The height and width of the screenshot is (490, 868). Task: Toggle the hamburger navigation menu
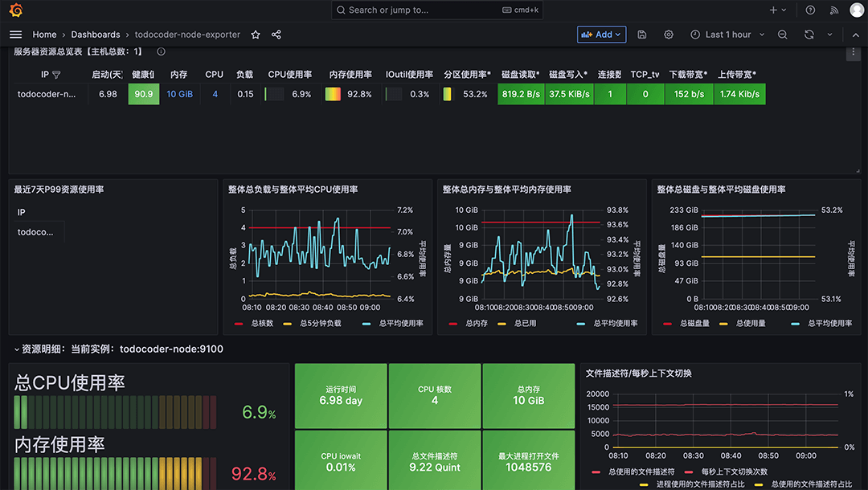point(15,35)
